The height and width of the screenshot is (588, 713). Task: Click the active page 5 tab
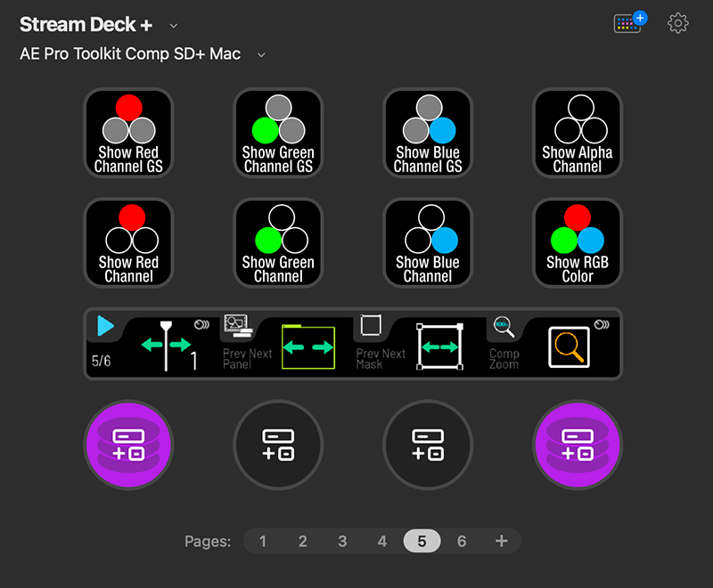[x=422, y=541]
